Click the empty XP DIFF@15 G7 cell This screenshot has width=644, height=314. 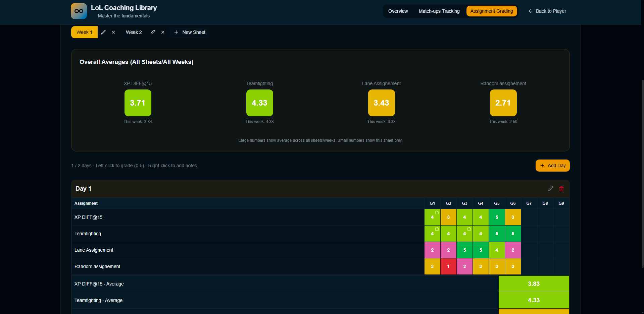(x=529, y=217)
